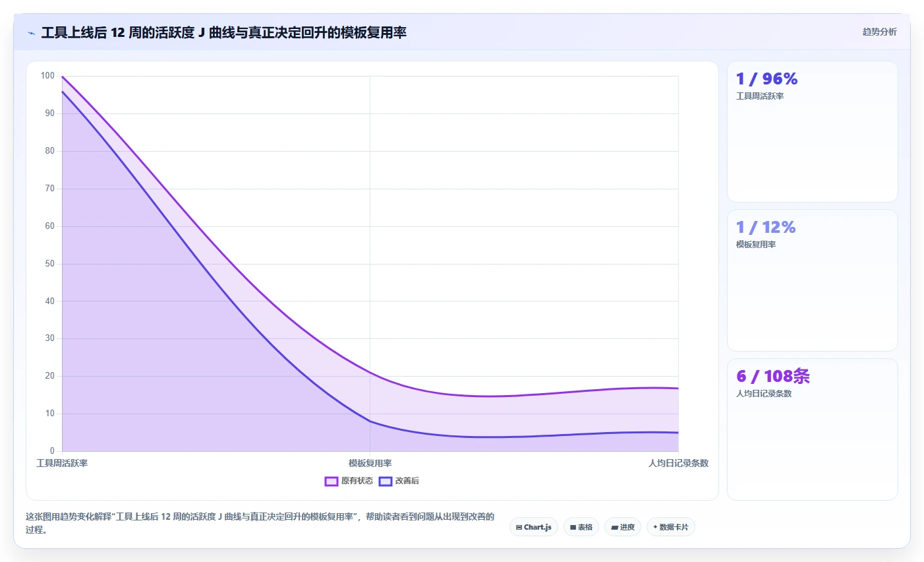Click the 原有状态 legend label
This screenshot has height=562, width=924.
pos(357,481)
